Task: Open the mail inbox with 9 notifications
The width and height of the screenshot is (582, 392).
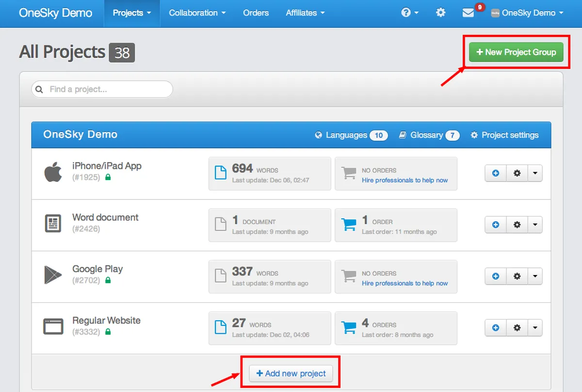Action: (x=468, y=13)
